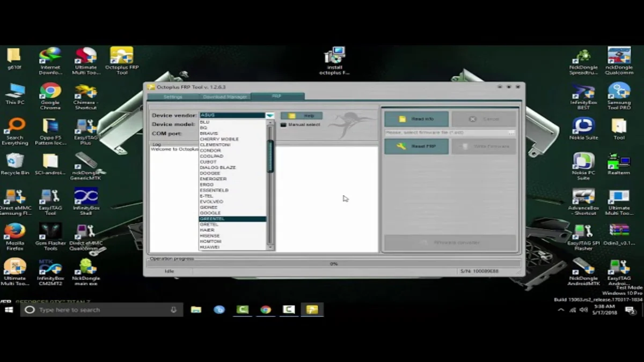Viewport: 644px width, 362px height.
Task: Pick COOLPAD in vendor list
Action: [232, 156]
